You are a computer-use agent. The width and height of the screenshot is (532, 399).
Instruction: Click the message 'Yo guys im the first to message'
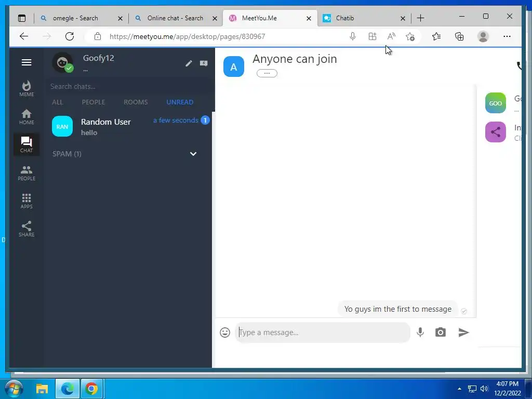pos(397,309)
